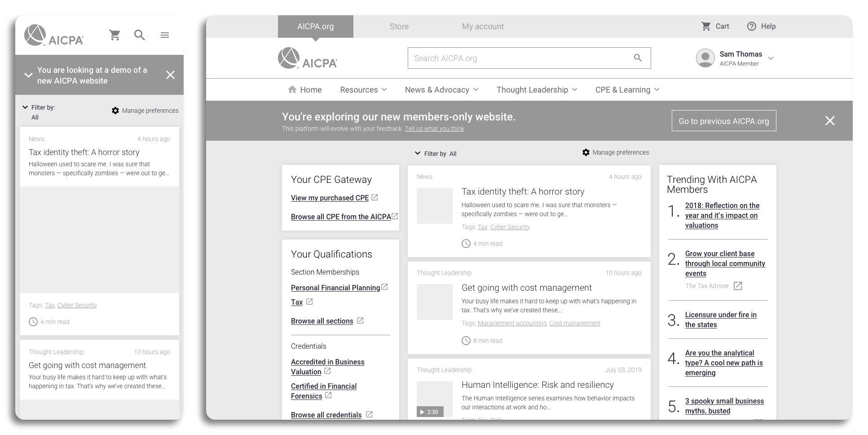The height and width of the screenshot is (435, 868).
Task: Open 'Browse all sections' link
Action: 322,321
